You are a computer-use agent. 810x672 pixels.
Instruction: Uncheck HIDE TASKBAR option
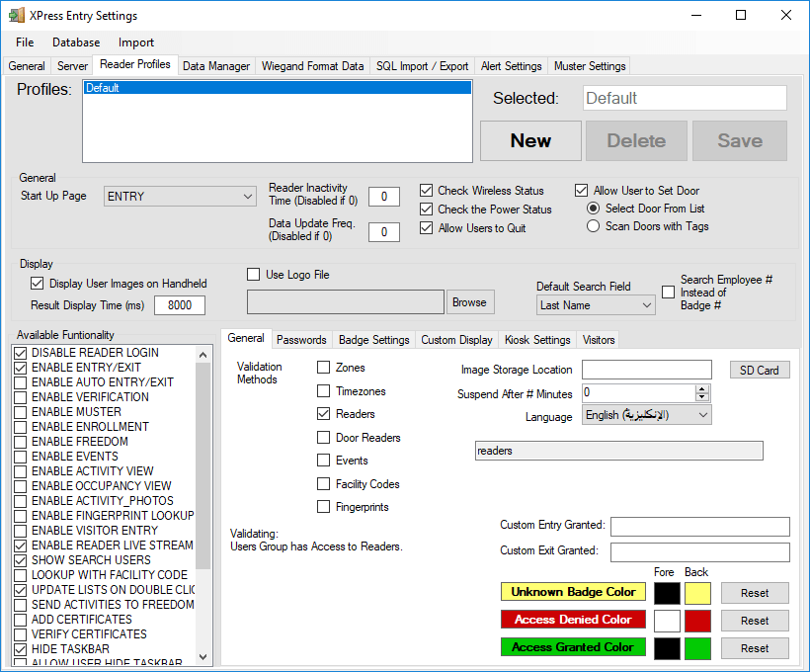[20, 649]
